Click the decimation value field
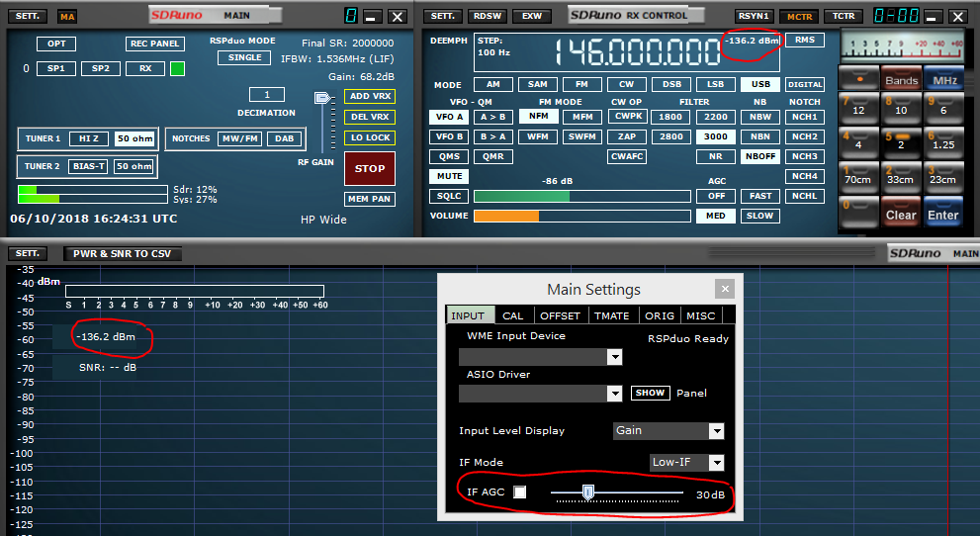The width and height of the screenshot is (980, 536). point(267,94)
